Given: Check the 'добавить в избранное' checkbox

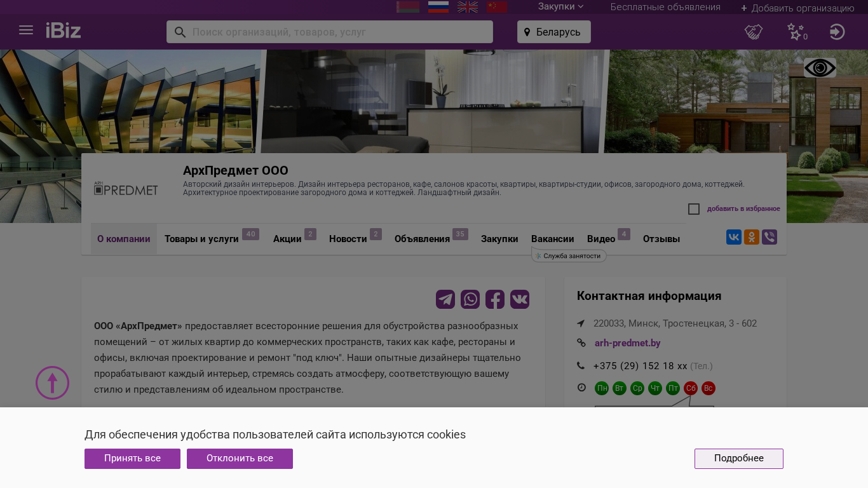Looking at the screenshot, I should [x=694, y=209].
